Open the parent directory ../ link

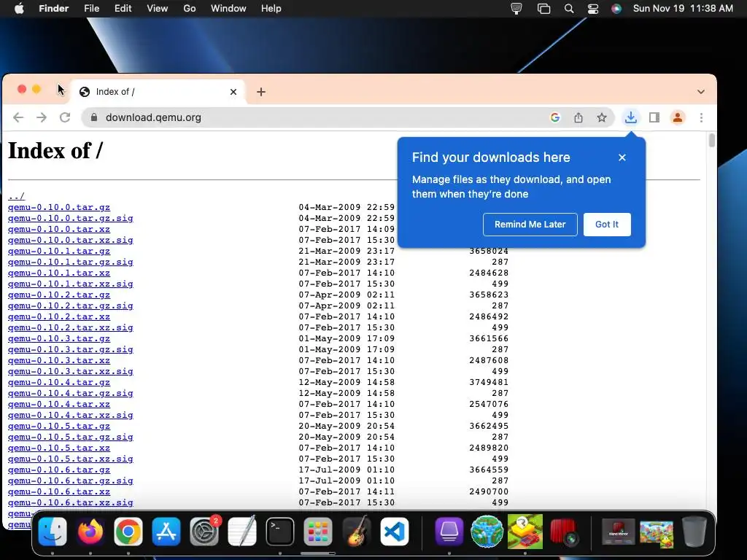16,196
